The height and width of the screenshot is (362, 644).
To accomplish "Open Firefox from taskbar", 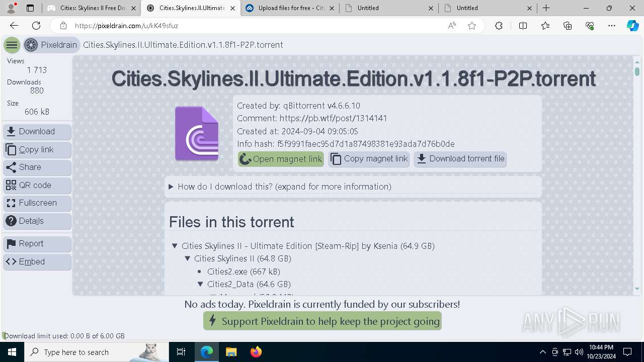I will tap(256, 352).
